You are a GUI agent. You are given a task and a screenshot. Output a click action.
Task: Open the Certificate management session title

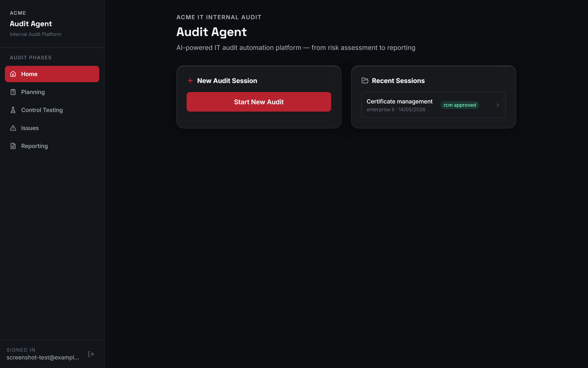pyautogui.click(x=399, y=101)
